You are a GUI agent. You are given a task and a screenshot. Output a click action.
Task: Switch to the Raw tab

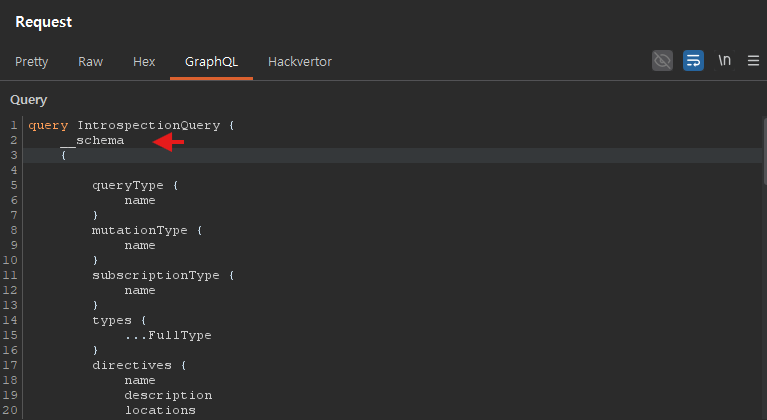pyautogui.click(x=90, y=62)
